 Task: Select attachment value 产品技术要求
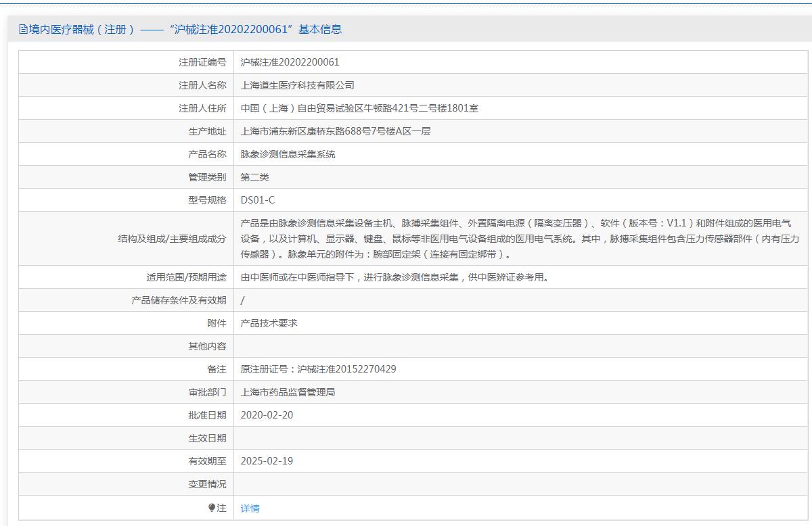pyautogui.click(x=269, y=323)
